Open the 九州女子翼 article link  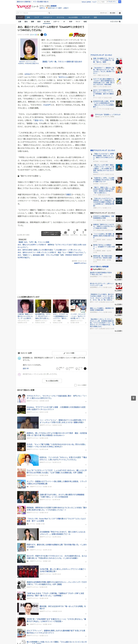tap(63, 570)
